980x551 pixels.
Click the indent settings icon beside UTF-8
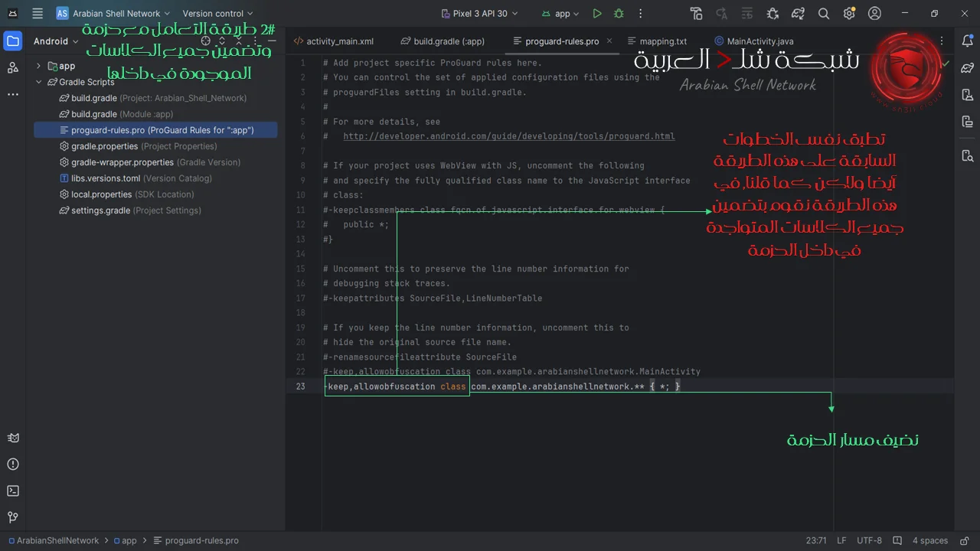point(897,540)
